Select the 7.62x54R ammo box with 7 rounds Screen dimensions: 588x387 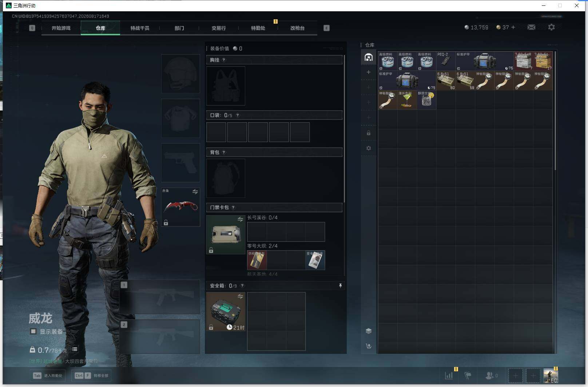pos(523,61)
